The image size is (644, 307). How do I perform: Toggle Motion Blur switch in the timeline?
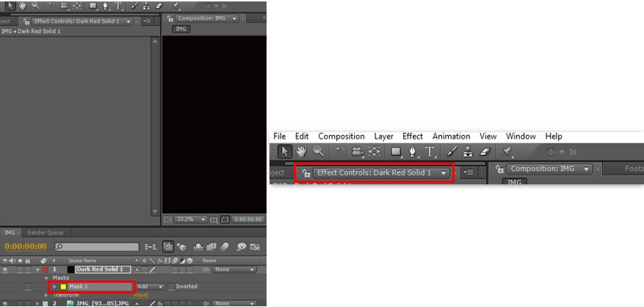coord(224,247)
